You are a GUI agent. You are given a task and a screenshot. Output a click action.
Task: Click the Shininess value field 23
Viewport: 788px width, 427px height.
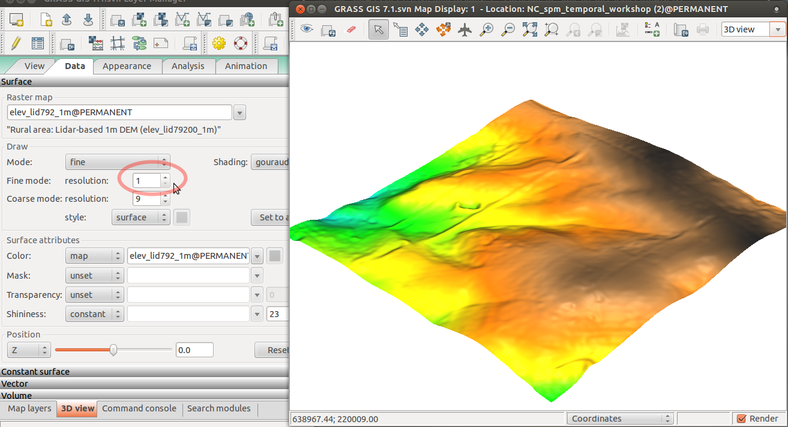[277, 314]
